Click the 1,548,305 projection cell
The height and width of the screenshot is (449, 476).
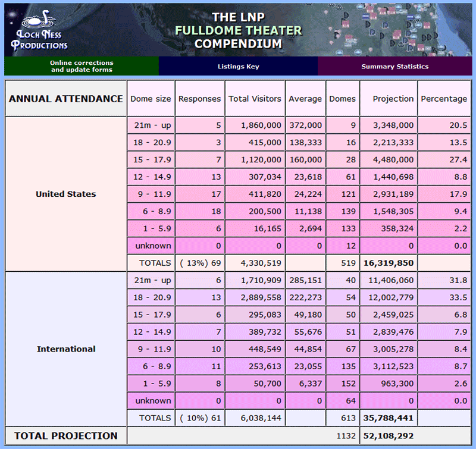point(389,211)
